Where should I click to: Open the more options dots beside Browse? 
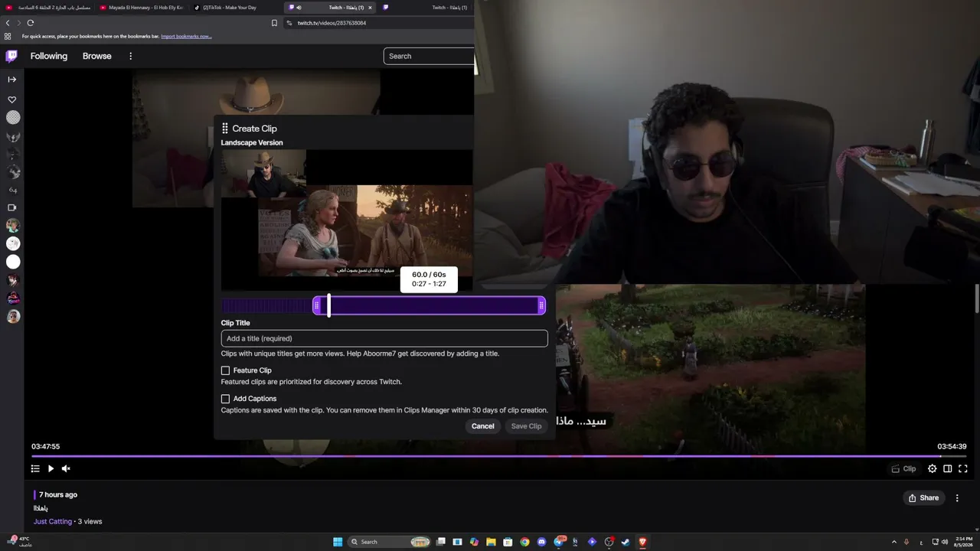click(130, 56)
